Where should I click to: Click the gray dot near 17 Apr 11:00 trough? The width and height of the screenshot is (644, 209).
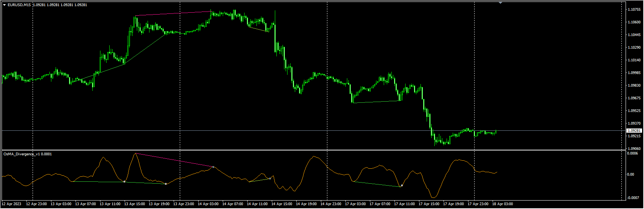(x=402, y=186)
